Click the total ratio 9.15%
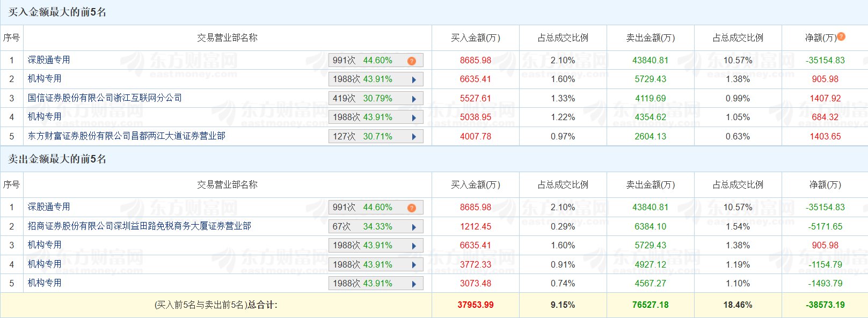The width and height of the screenshot is (868, 318). click(563, 305)
